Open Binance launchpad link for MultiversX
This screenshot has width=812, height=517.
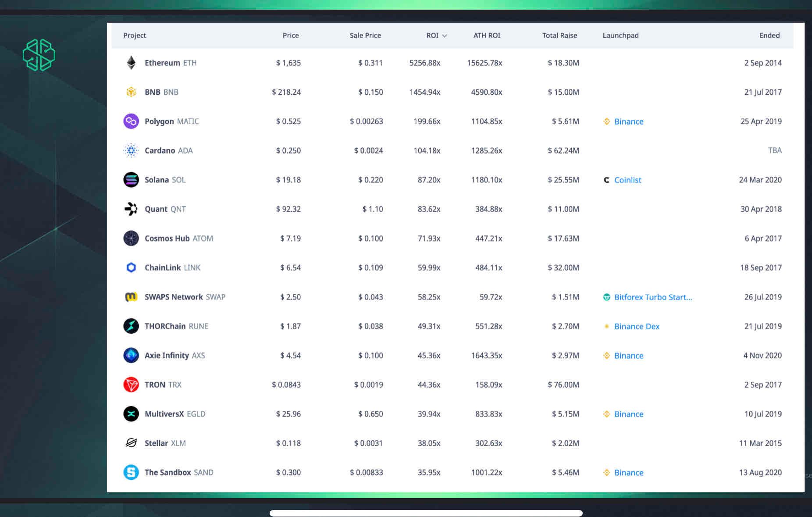(629, 414)
